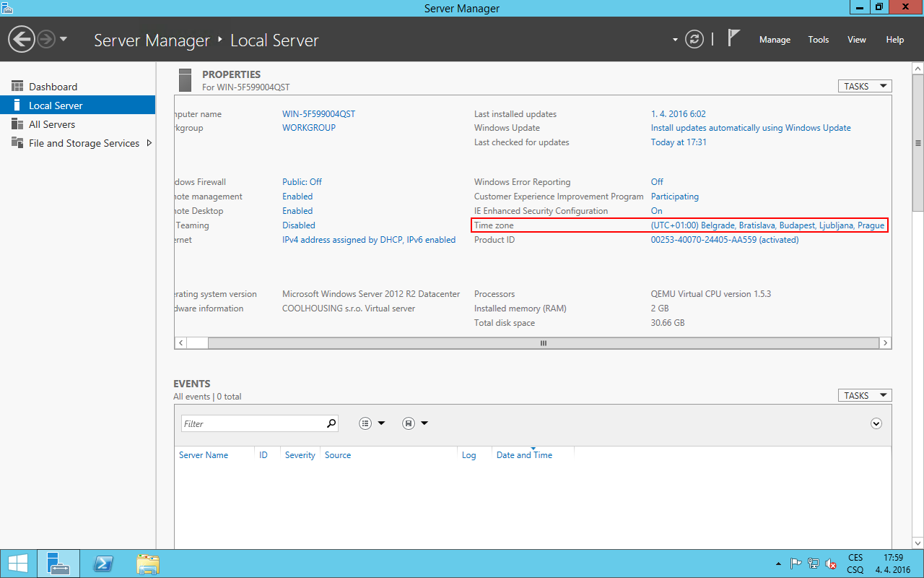Open the Tools menu

(x=819, y=40)
